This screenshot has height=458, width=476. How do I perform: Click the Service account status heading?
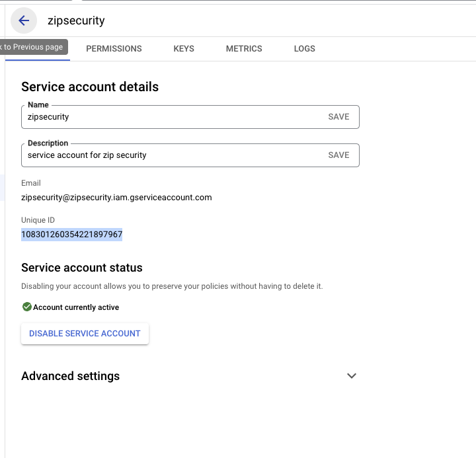pos(82,268)
